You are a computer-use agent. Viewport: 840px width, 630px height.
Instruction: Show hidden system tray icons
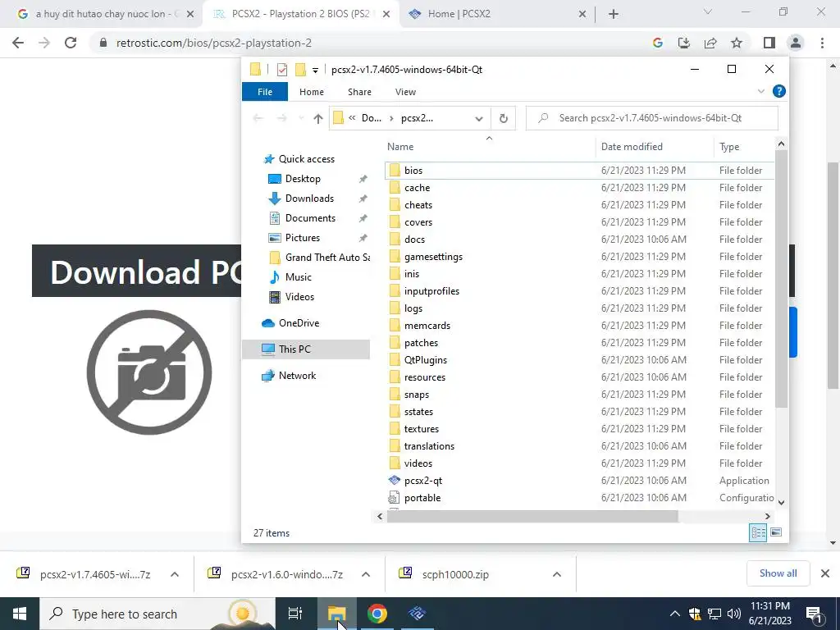[x=675, y=614]
